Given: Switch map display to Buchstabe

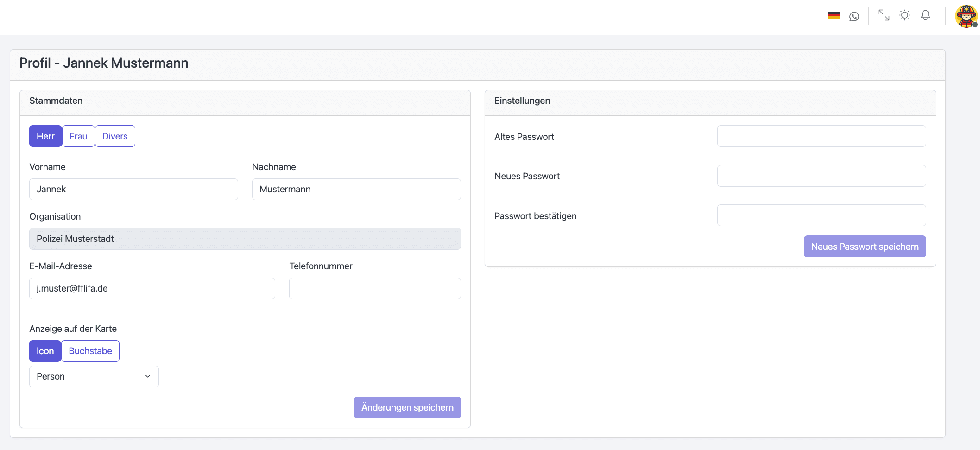Looking at the screenshot, I should [x=90, y=351].
